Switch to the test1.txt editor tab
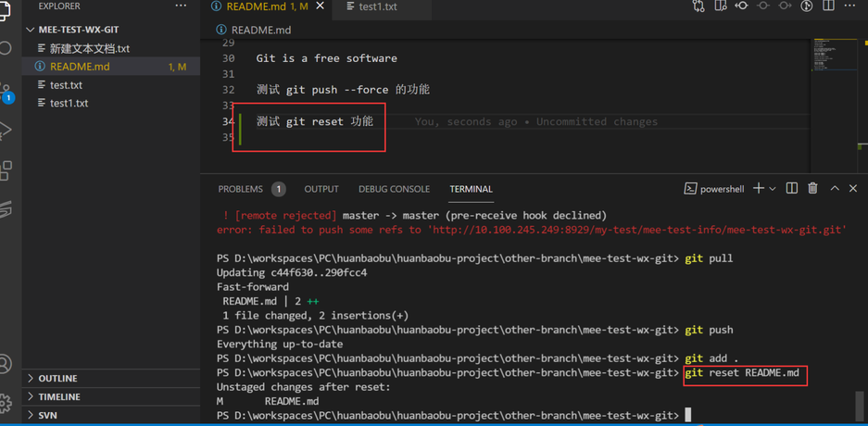Image resolution: width=868 pixels, height=426 pixels. (x=377, y=6)
